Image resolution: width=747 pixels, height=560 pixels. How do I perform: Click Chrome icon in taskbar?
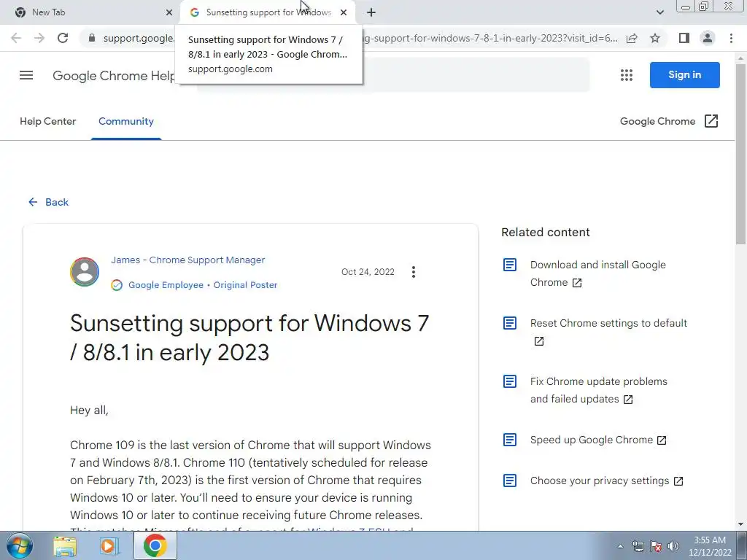(155, 545)
